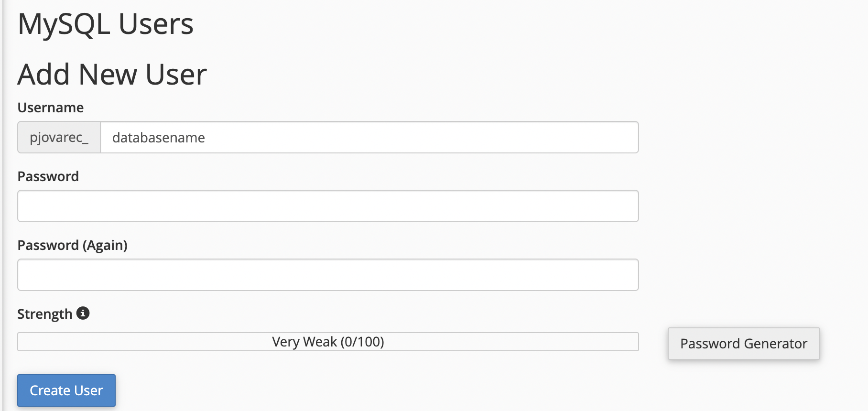
Task: Submit the form with Create User
Action: (x=66, y=390)
